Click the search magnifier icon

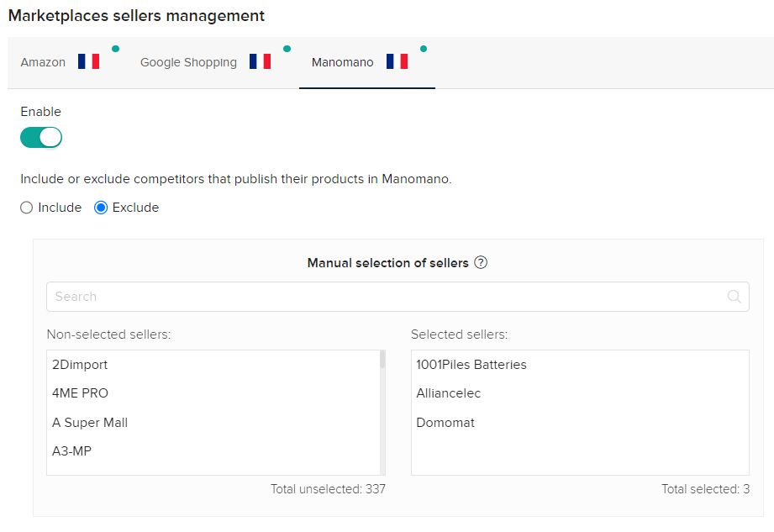point(735,297)
